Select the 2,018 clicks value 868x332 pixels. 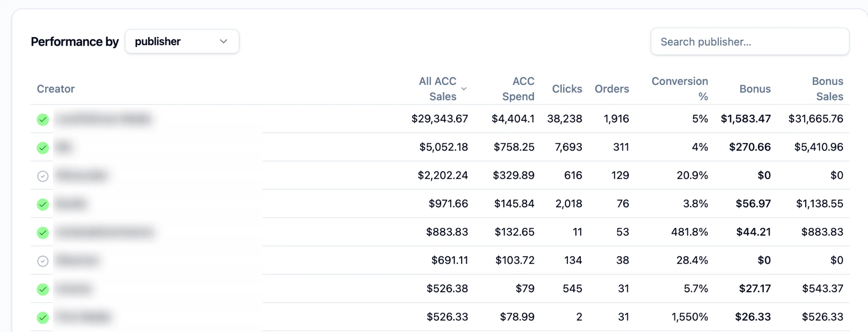(x=569, y=204)
